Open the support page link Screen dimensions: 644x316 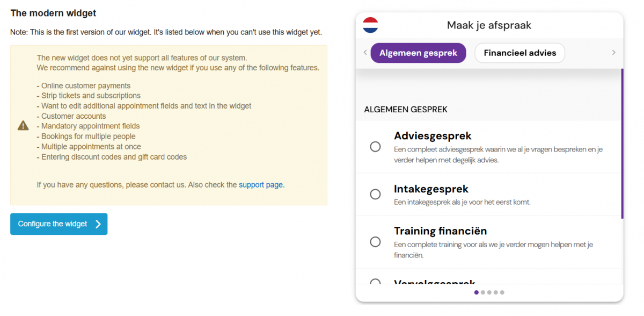point(261,184)
